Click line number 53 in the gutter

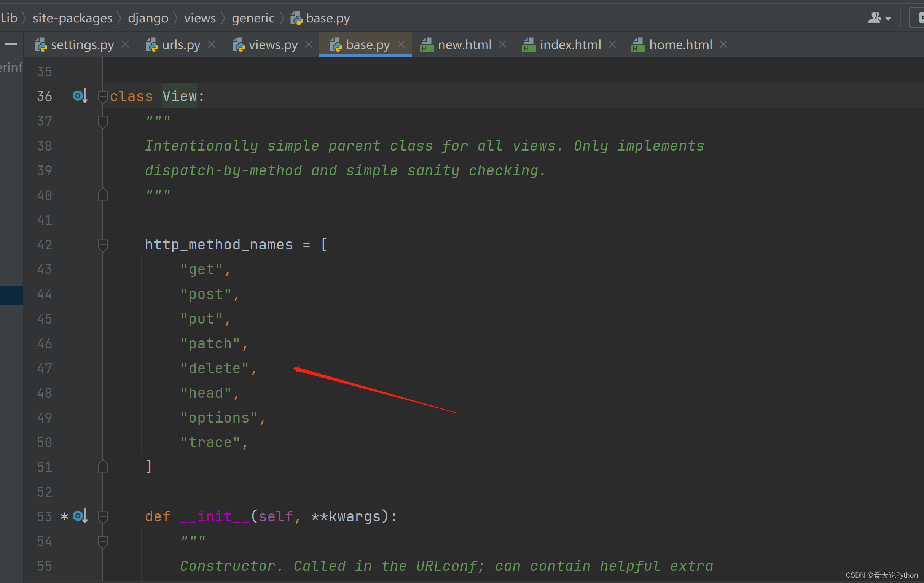[x=45, y=517]
